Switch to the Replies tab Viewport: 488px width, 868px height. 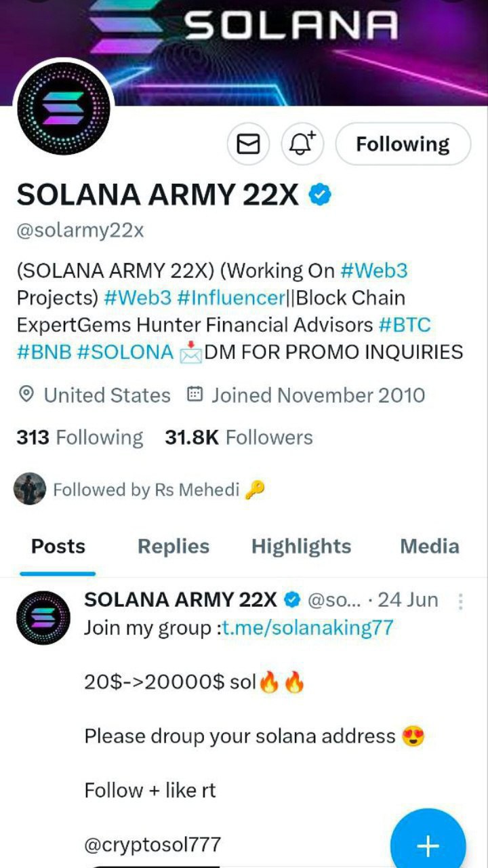pos(174,547)
